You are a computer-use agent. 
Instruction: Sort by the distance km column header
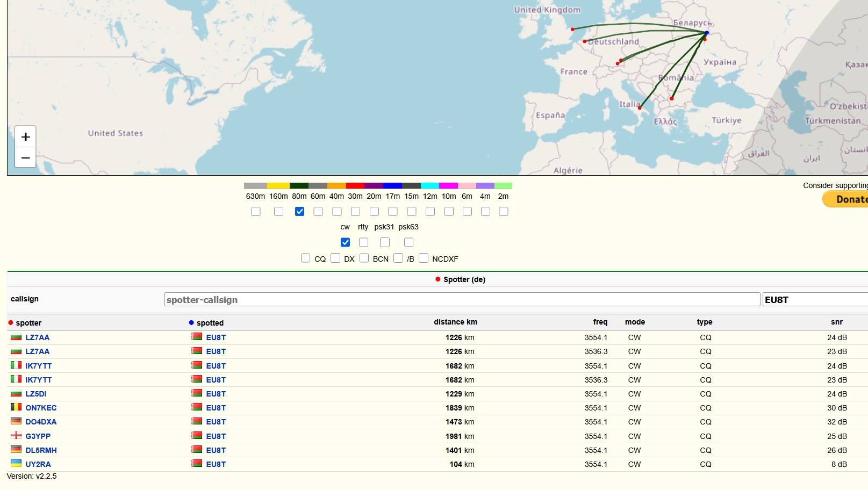[x=455, y=322]
